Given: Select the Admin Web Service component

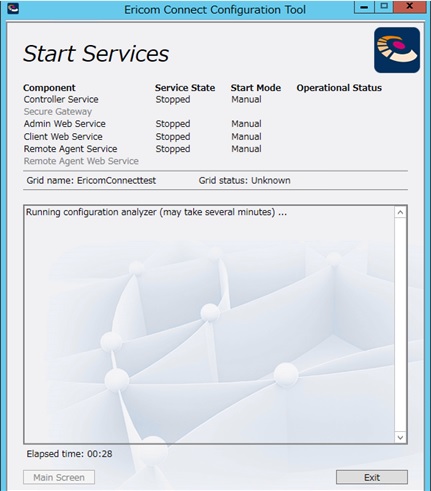Looking at the screenshot, I should [65, 124].
